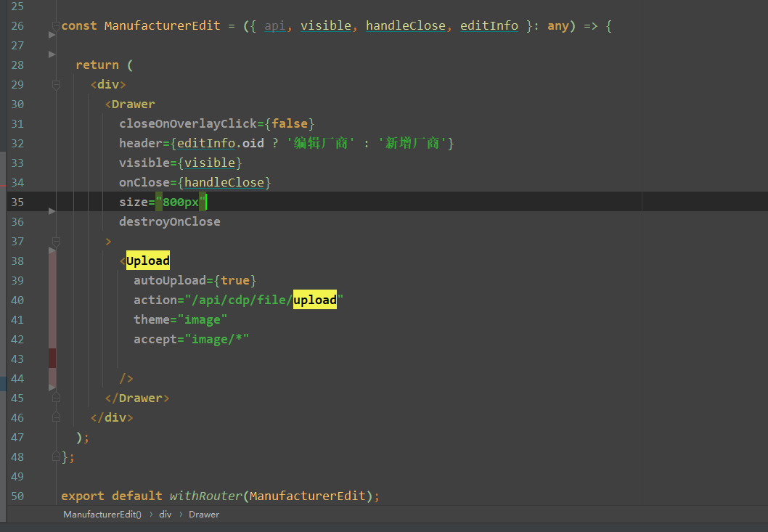
Task: Place cursor on ManufacturerEdit in line 26
Action: pyautogui.click(x=163, y=25)
